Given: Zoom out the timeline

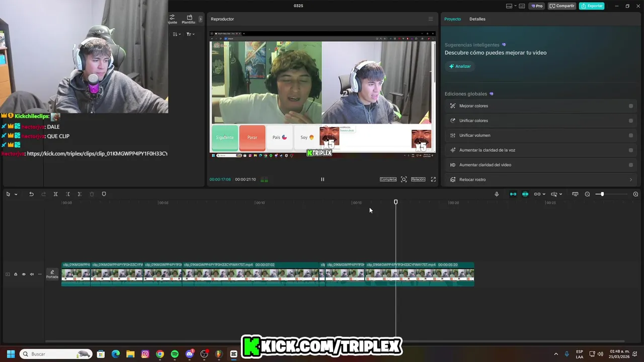Looking at the screenshot, I should [587, 194].
